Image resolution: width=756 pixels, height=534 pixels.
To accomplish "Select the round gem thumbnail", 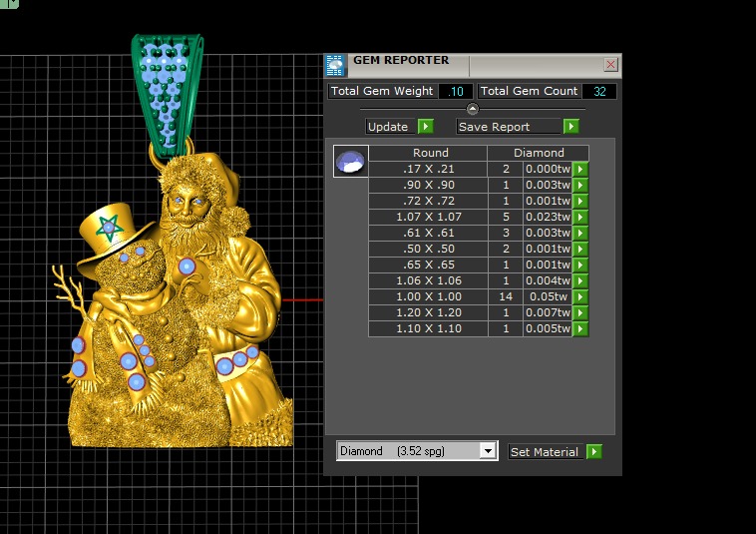I will (350, 161).
